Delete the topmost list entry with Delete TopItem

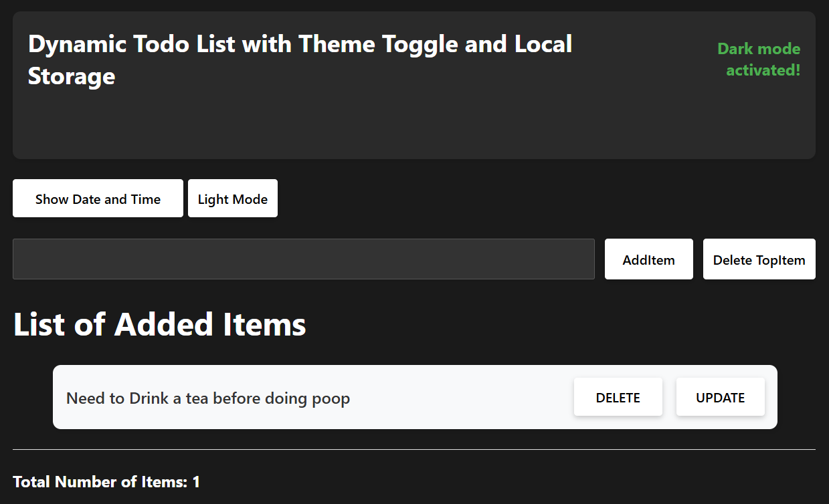(x=759, y=259)
